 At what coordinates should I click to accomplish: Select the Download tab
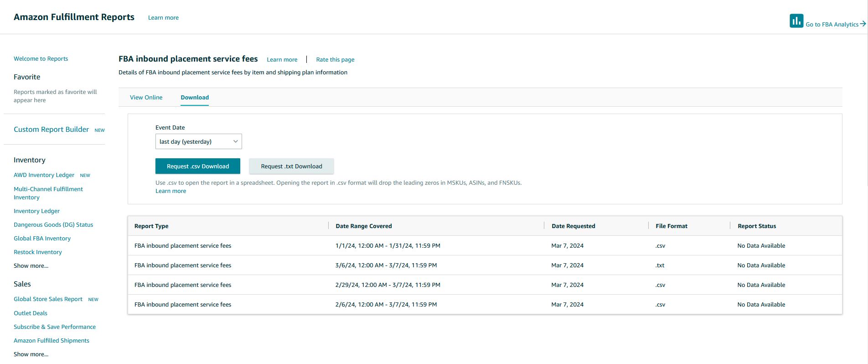(x=195, y=97)
